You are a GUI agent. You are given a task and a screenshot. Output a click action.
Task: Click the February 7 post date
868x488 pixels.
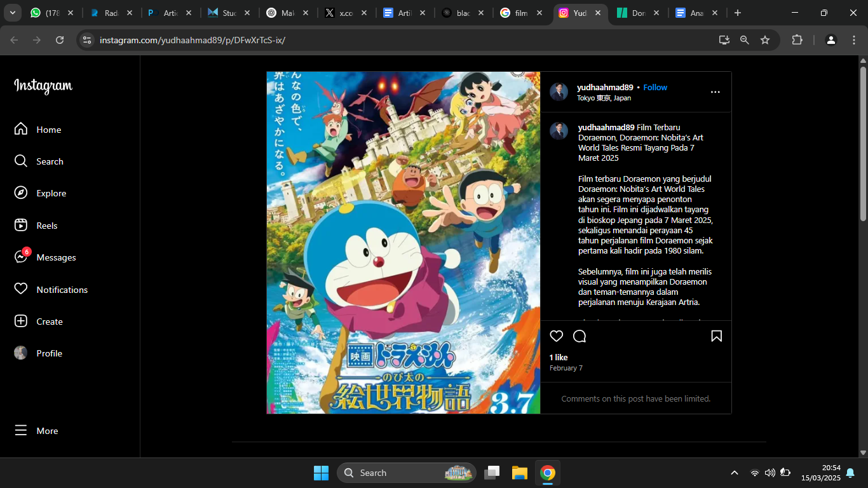coord(566,368)
